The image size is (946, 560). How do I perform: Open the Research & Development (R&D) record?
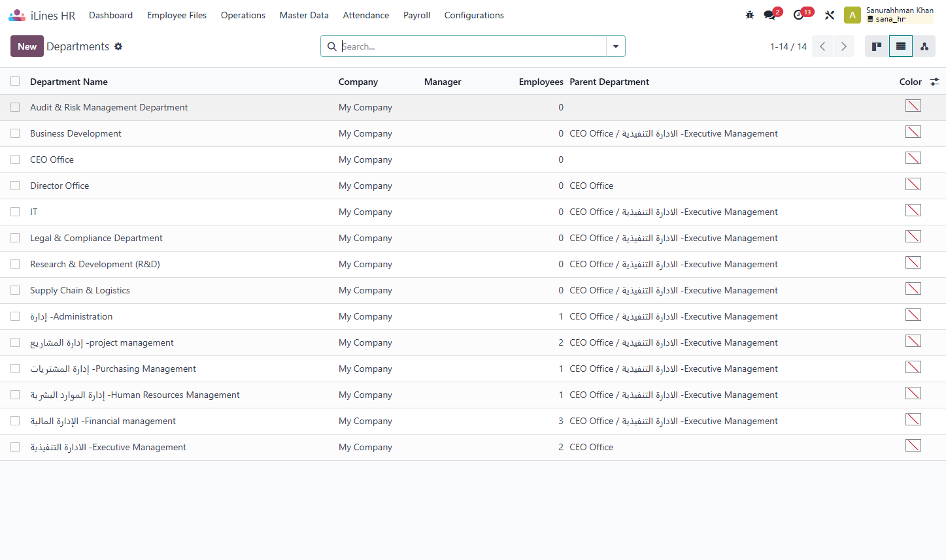point(95,264)
